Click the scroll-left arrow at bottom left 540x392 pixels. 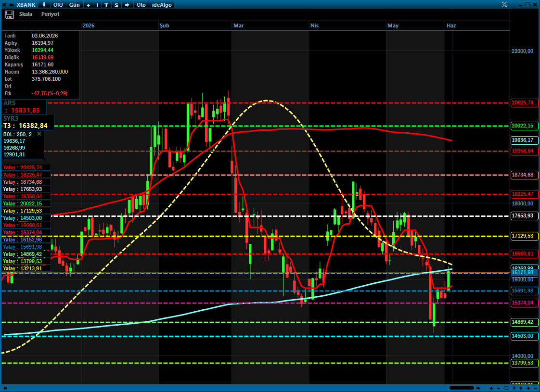5,388
